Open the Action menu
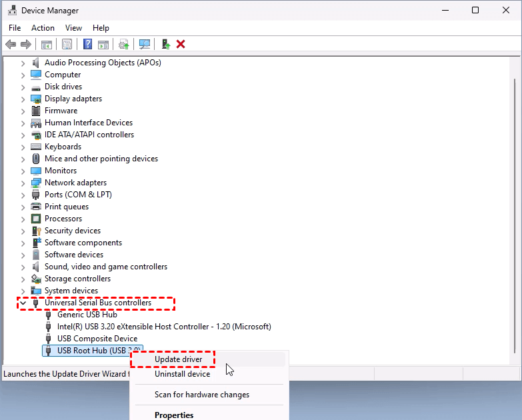Screen dimensions: 522x420 pos(43,28)
